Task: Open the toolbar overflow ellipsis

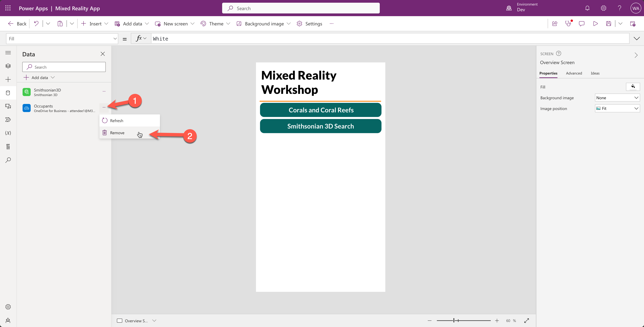Action: 331,24
